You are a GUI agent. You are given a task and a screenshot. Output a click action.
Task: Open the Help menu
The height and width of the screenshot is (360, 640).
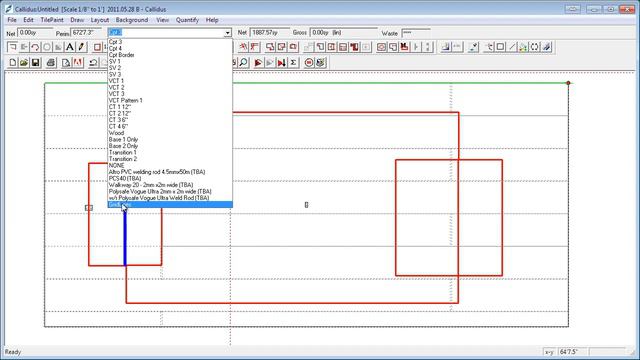[x=212, y=20]
